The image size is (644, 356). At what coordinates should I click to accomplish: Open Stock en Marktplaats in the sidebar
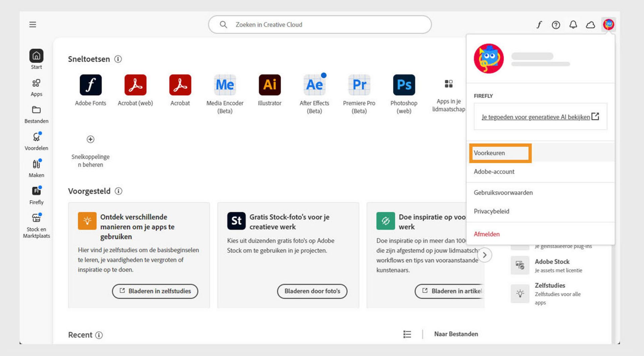36,226
